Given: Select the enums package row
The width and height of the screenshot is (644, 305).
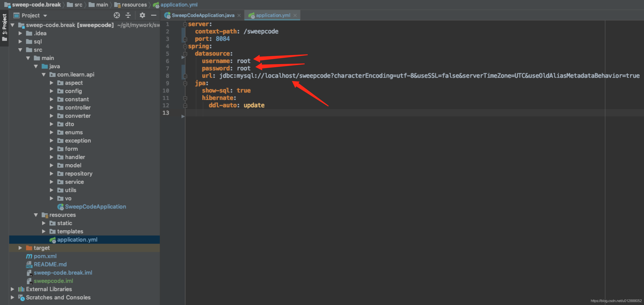Looking at the screenshot, I should 84,132.
